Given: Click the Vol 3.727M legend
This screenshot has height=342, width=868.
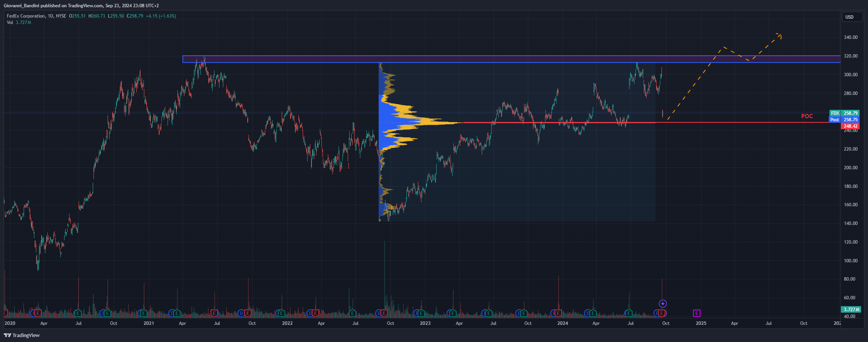Looking at the screenshot, I should (19, 22).
